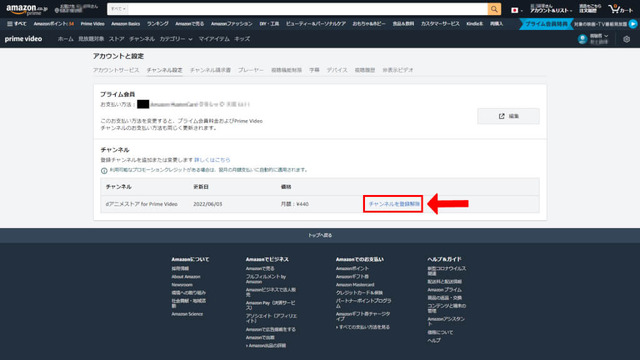Image resolution: width=640 pixels, height=360 pixels.
Task: Open footer Amazonポイント link
Action: [x=352, y=269]
